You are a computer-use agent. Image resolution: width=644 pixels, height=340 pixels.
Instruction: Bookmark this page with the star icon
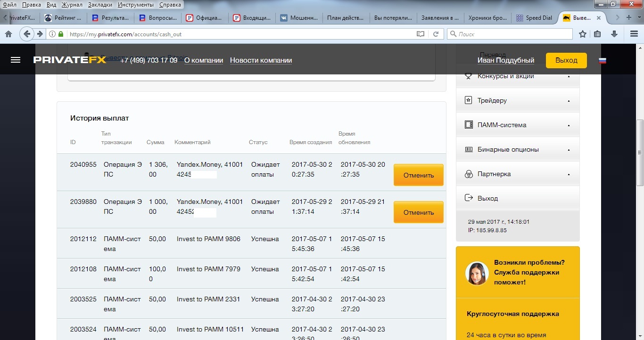click(583, 34)
